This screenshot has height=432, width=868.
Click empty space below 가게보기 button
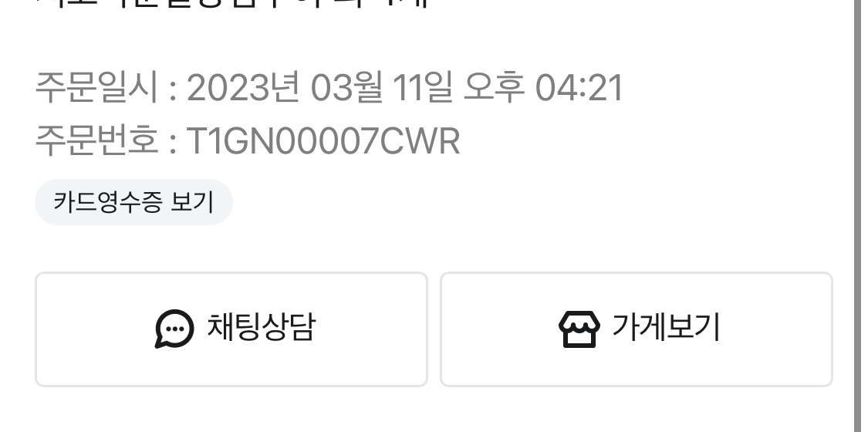[x=637, y=410]
